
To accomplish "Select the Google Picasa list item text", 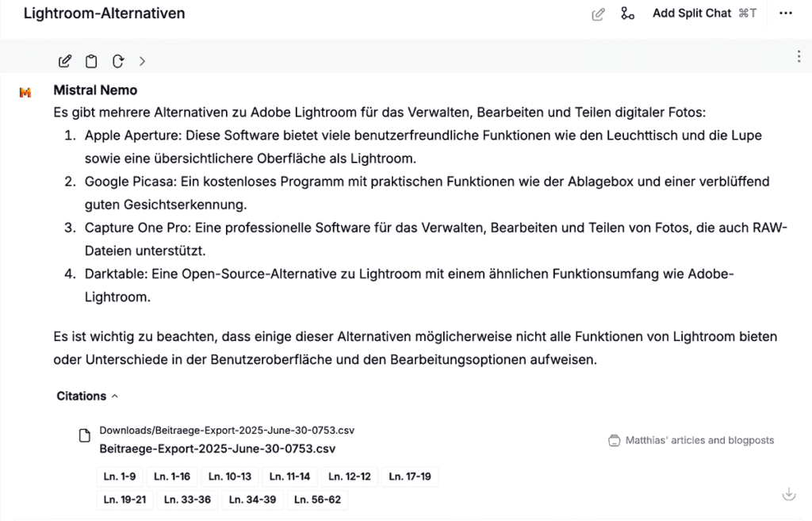I will [427, 193].
